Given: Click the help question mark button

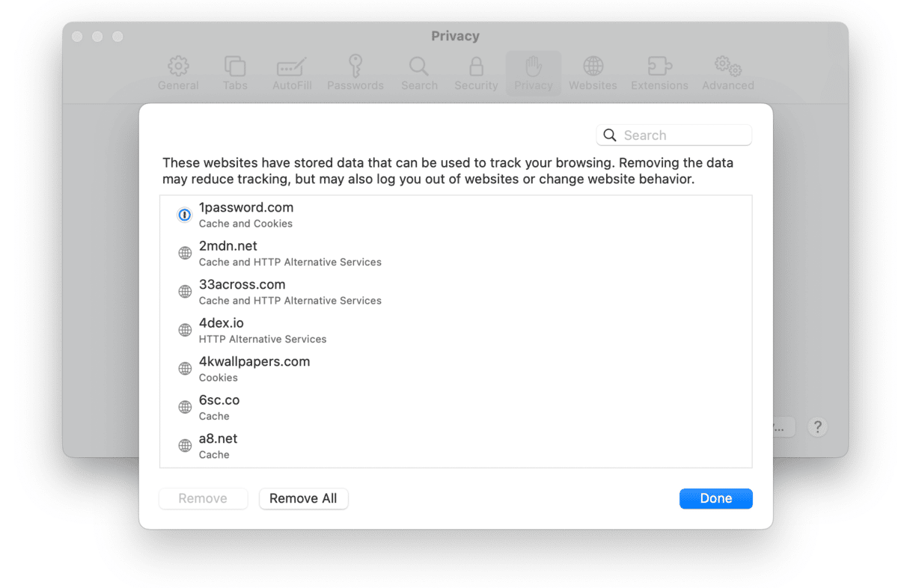Looking at the screenshot, I should [817, 427].
